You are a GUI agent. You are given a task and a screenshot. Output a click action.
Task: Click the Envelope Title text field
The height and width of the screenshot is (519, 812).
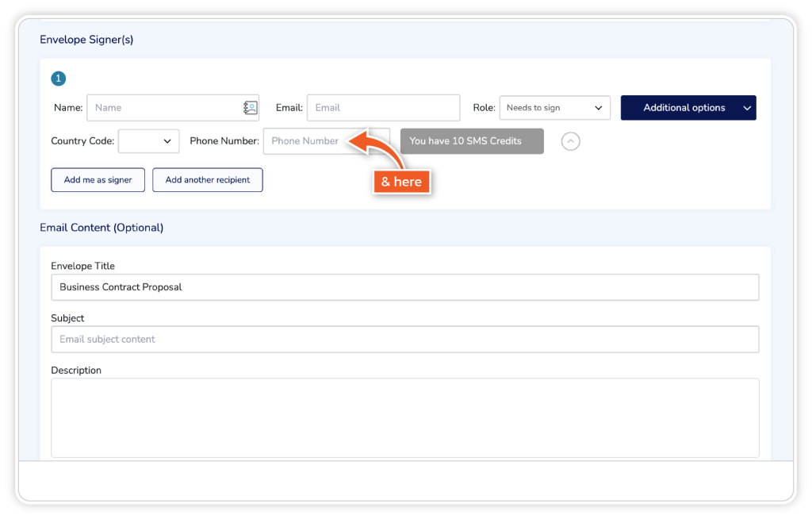click(x=404, y=287)
